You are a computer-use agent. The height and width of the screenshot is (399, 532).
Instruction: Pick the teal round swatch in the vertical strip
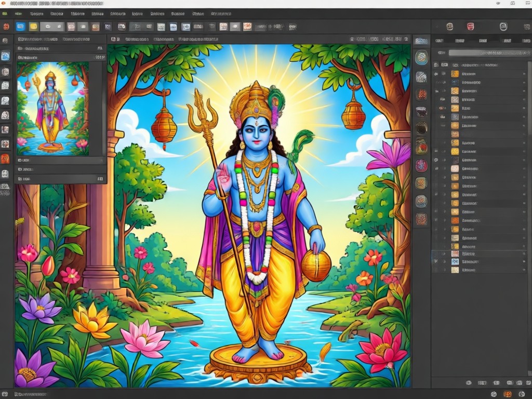[421, 58]
